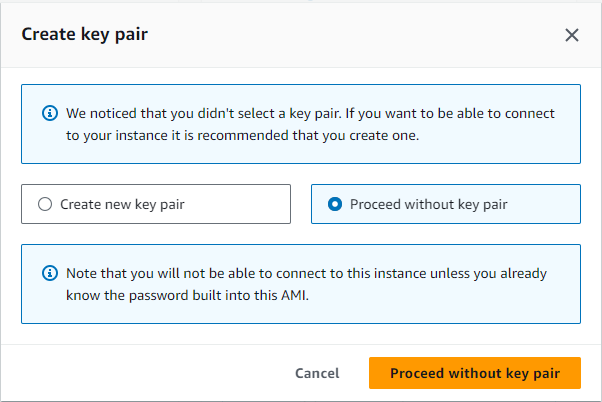
Task: Click the top blue key pair notice banner
Action: coord(301,124)
